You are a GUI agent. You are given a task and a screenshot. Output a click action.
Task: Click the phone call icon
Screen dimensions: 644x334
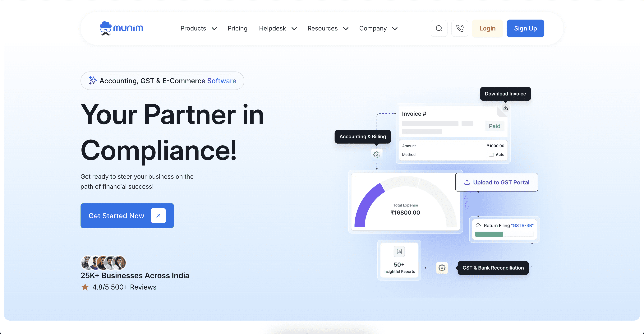(x=460, y=29)
